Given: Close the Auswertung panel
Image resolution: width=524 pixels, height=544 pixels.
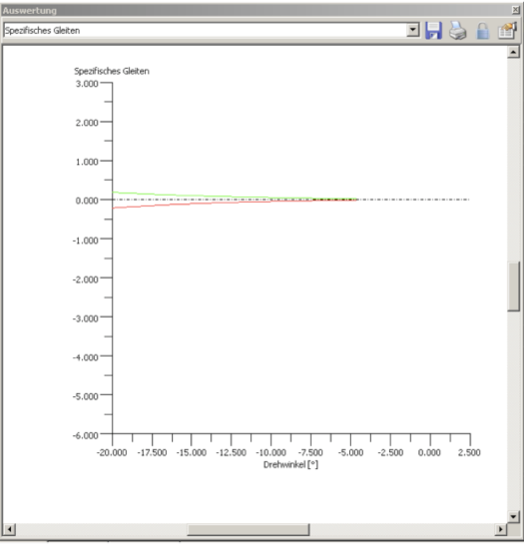Looking at the screenshot, I should click(x=516, y=10).
